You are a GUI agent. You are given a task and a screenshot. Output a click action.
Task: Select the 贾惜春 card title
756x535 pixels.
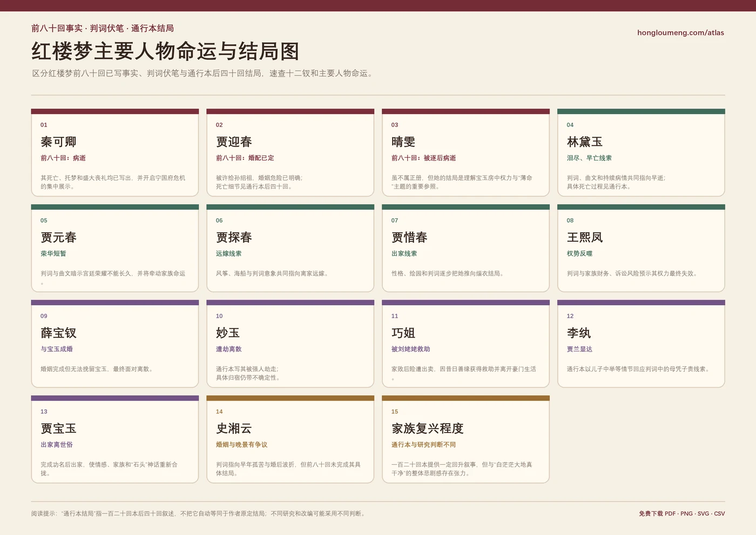409,237
